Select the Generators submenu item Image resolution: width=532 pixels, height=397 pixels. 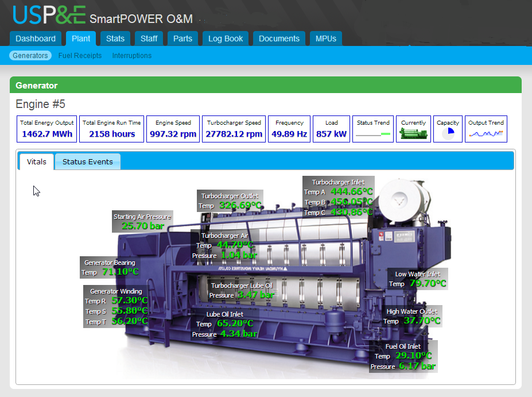point(30,56)
